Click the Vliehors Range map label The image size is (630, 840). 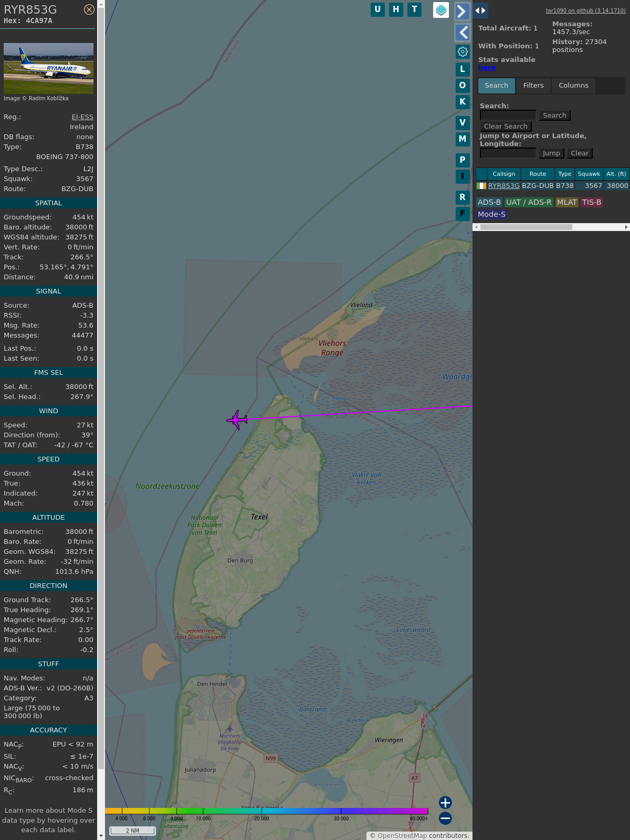(332, 348)
